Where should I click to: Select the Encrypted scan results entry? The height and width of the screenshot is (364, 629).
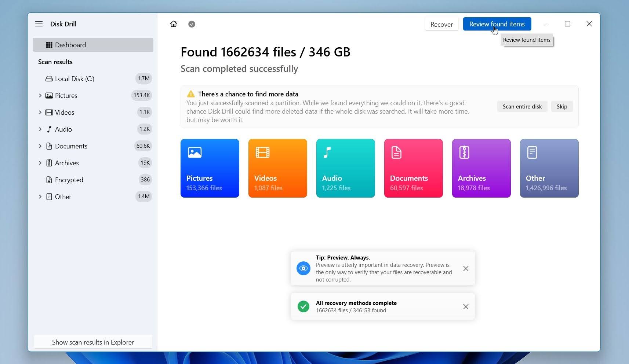(93, 180)
